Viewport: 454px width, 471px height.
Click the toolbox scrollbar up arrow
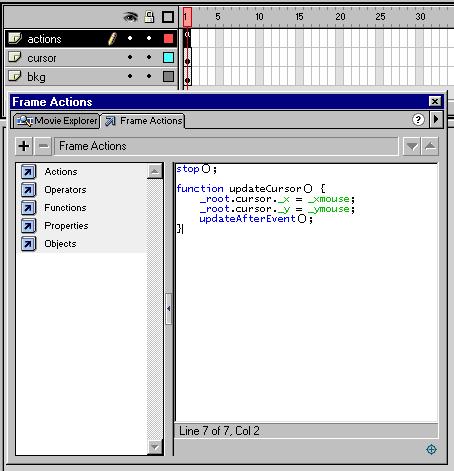pos(155,171)
